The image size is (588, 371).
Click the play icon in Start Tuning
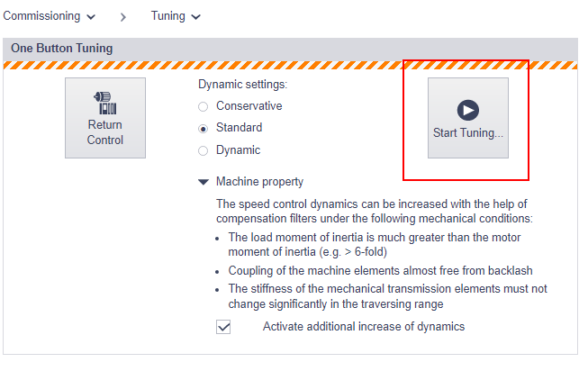(468, 110)
